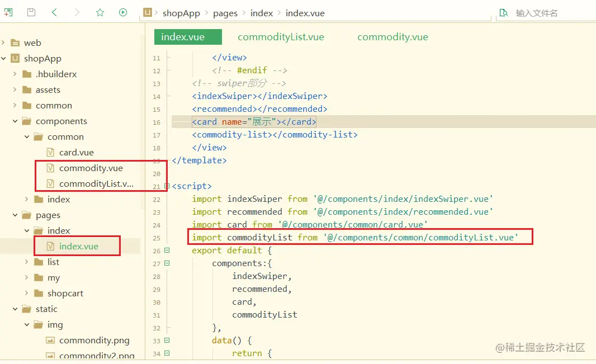Click the commodity-list tag on line 17
This screenshot has width=596, height=364.
click(x=275, y=135)
